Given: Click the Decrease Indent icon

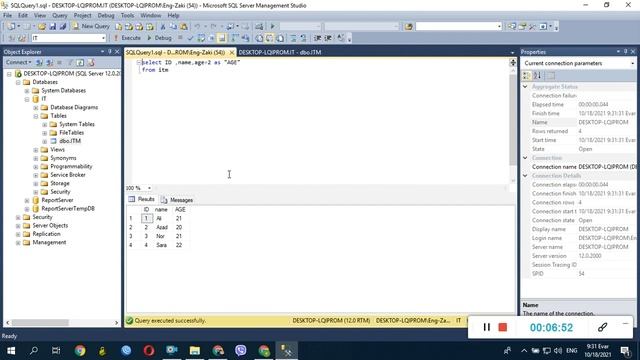Looking at the screenshot, I should (x=318, y=38).
